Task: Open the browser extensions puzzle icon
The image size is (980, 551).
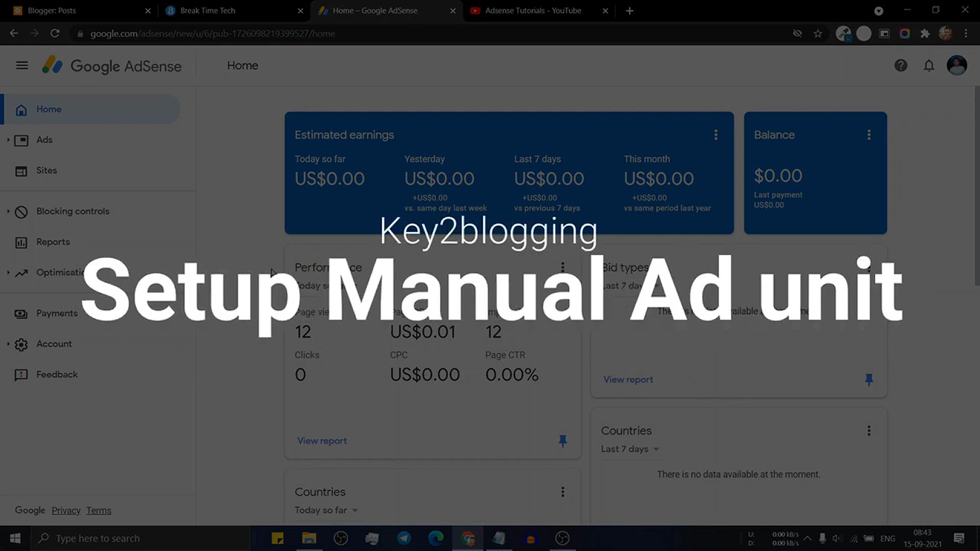Action: 925,34
